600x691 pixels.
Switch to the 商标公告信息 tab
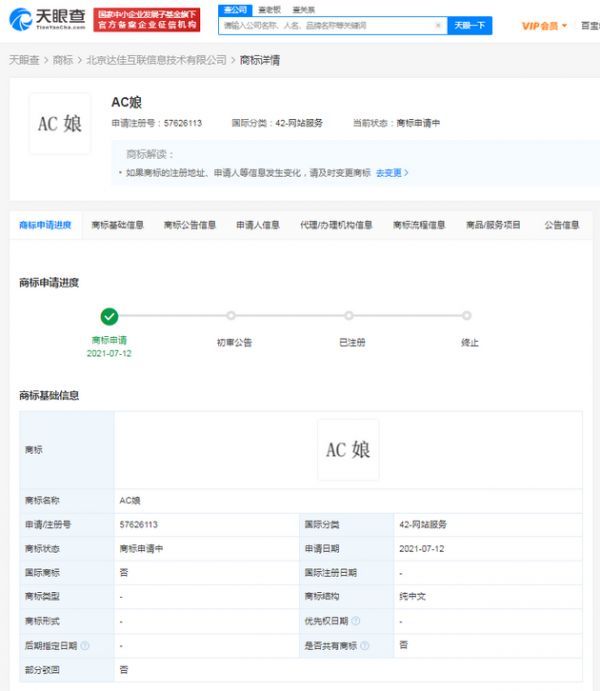[x=190, y=225]
